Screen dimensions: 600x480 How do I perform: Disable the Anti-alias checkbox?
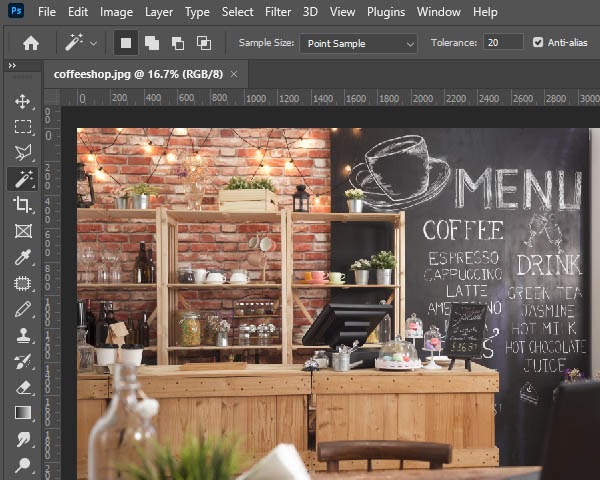coord(538,43)
